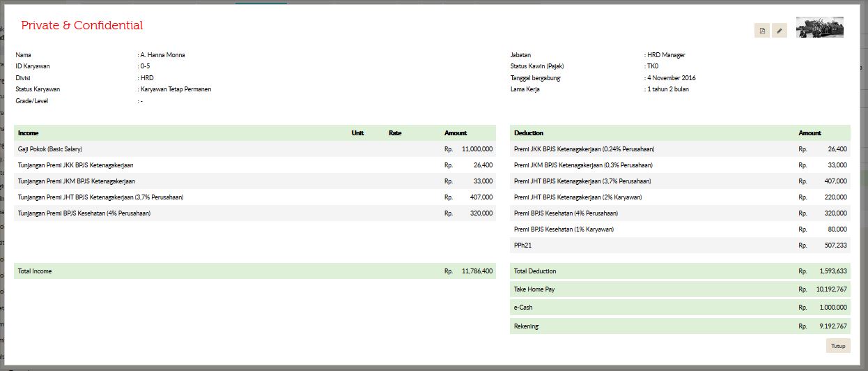Viewport: 868px width, 371px height.
Task: Select Karyawan Tetap Permanen status
Action: point(176,89)
